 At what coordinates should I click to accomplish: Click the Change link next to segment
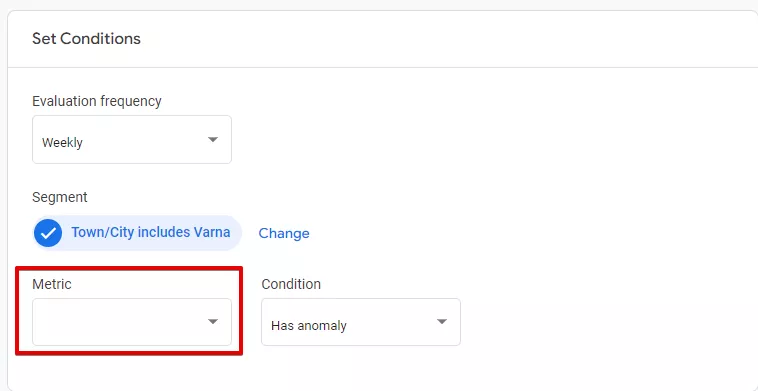[284, 233]
